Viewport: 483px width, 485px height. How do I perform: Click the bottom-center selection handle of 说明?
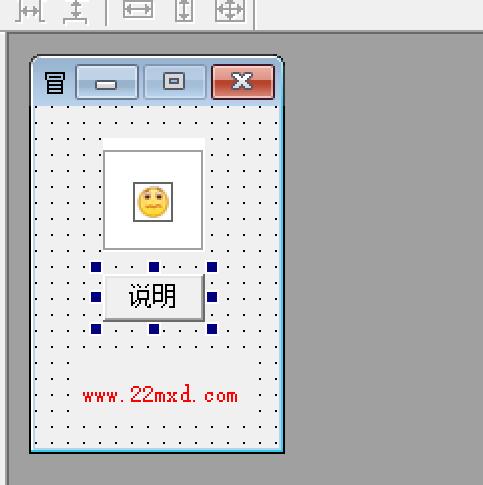(x=154, y=329)
